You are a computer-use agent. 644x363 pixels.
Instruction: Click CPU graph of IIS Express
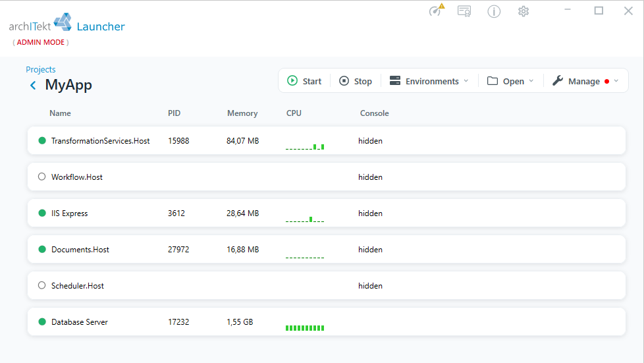coord(305,219)
